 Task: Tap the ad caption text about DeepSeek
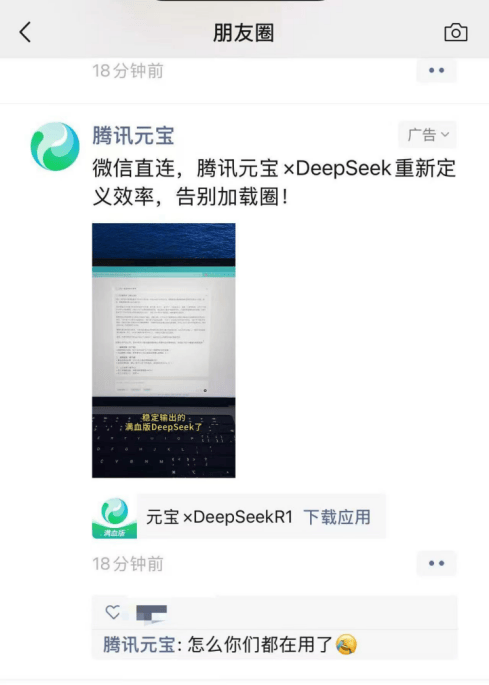[x=274, y=183]
